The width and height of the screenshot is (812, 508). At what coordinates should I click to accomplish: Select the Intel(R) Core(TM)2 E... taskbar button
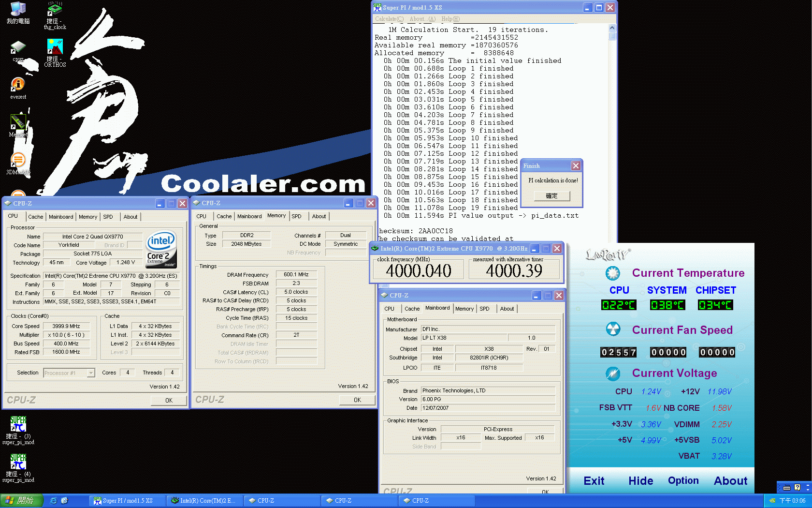[x=204, y=501]
